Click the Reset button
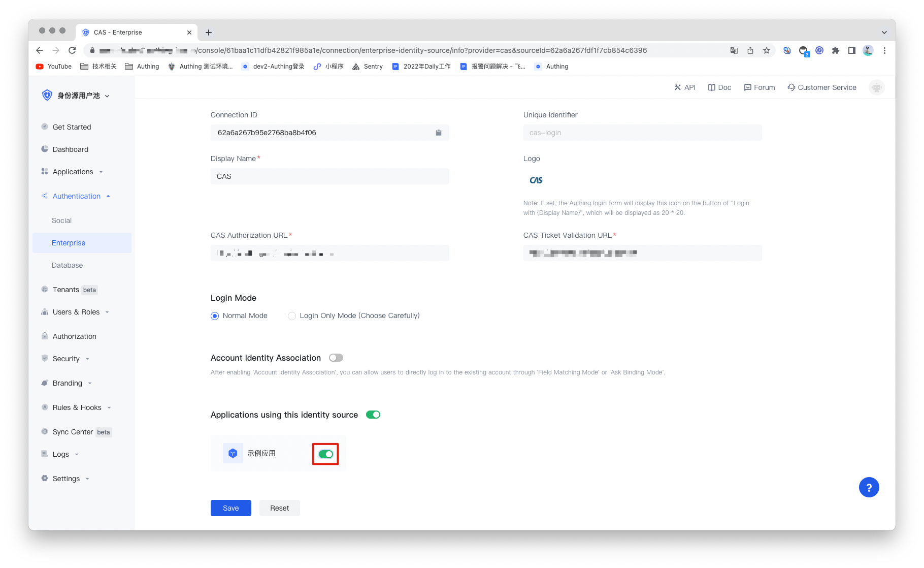This screenshot has height=568, width=924. (x=279, y=508)
